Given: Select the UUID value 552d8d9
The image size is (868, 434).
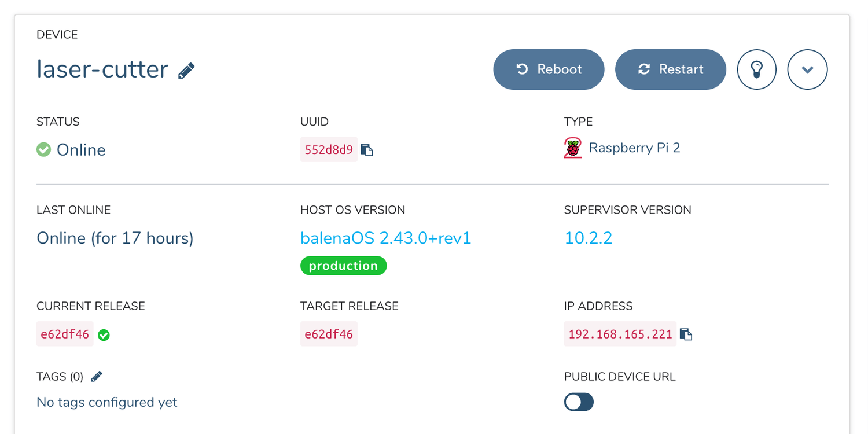Looking at the screenshot, I should click(x=329, y=150).
